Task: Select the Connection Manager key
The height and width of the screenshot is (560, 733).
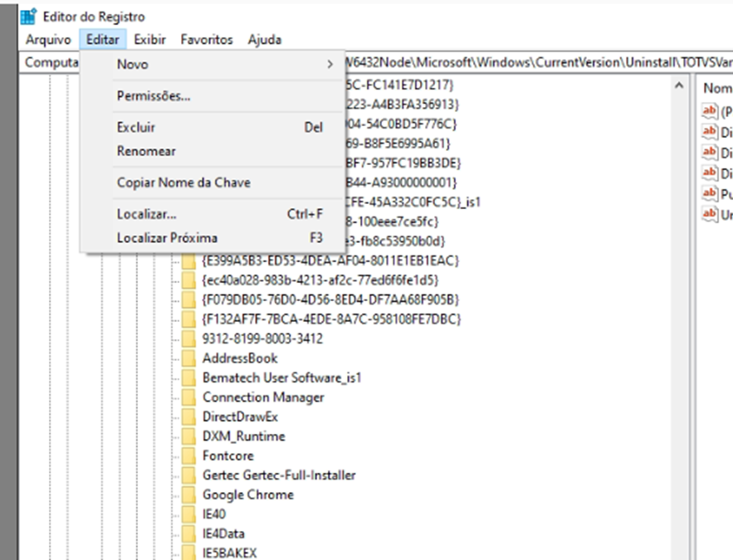Action: 263,397
